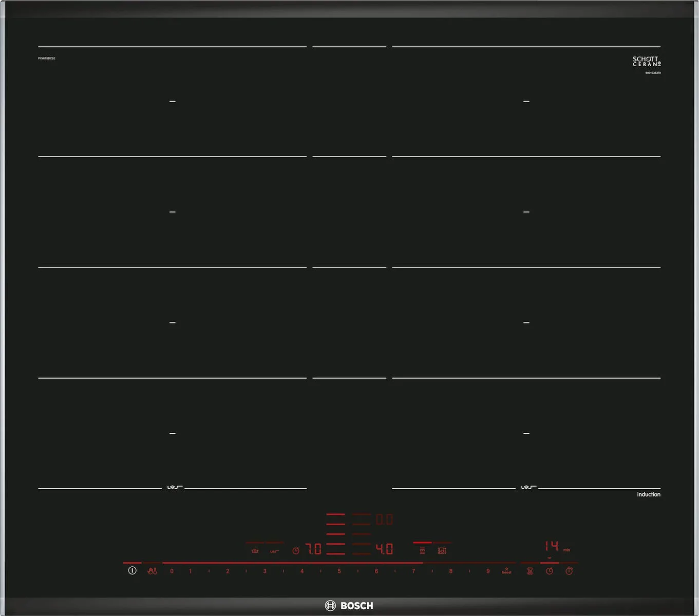Set power slider to level 3
This screenshot has height=616, width=699.
pos(265,571)
